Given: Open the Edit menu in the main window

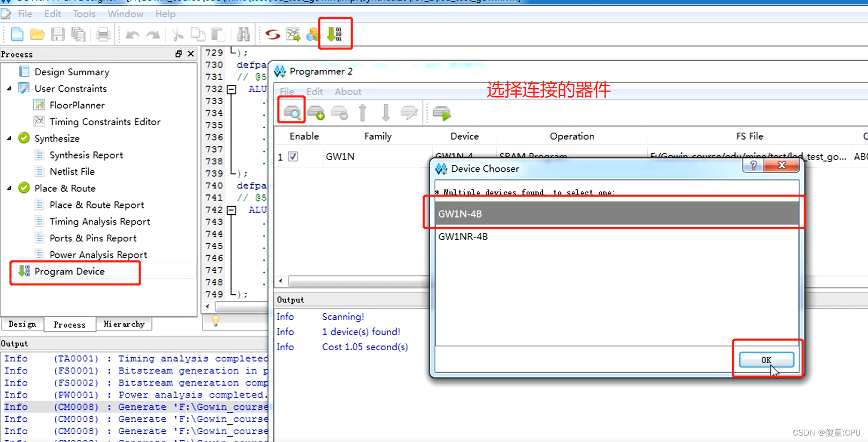Looking at the screenshot, I should click(53, 13).
